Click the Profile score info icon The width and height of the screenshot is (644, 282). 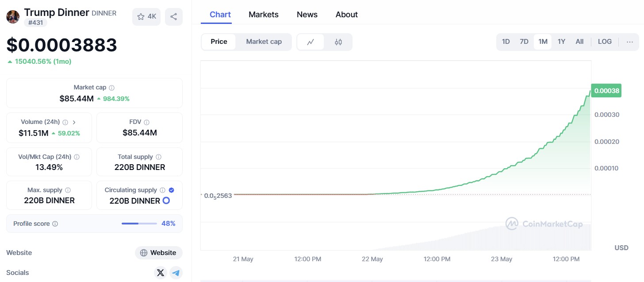(x=55, y=224)
